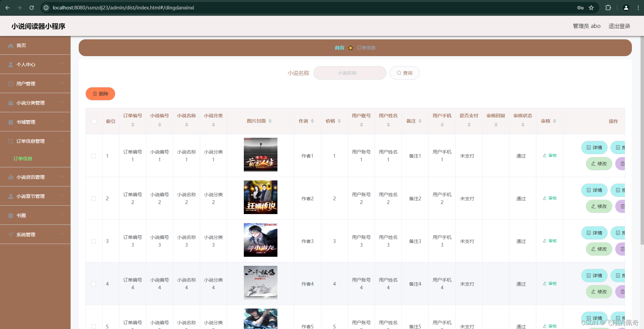Viewport: 644px width, 329px height.
Task: Check the checkbox for row 2
Action: pyautogui.click(x=93, y=199)
